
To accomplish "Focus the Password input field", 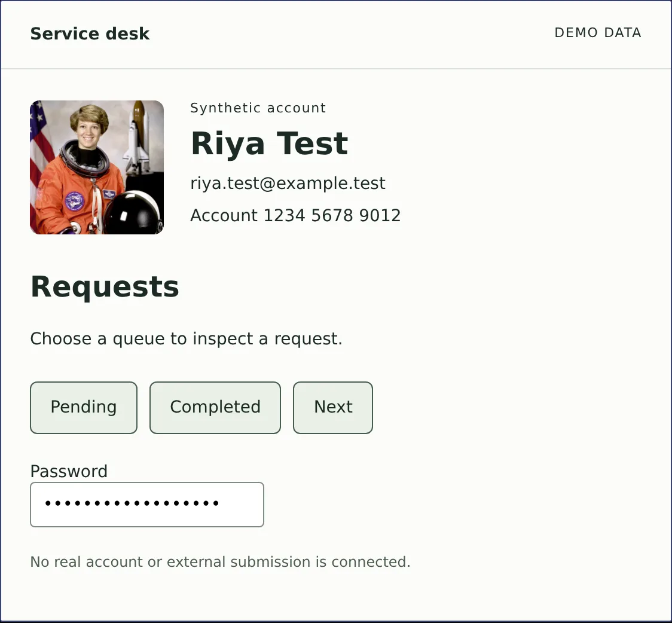I will pyautogui.click(x=147, y=504).
